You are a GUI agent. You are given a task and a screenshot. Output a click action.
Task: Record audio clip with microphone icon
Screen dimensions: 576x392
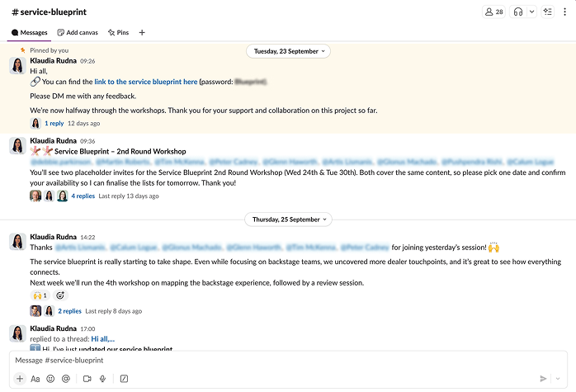point(102,379)
